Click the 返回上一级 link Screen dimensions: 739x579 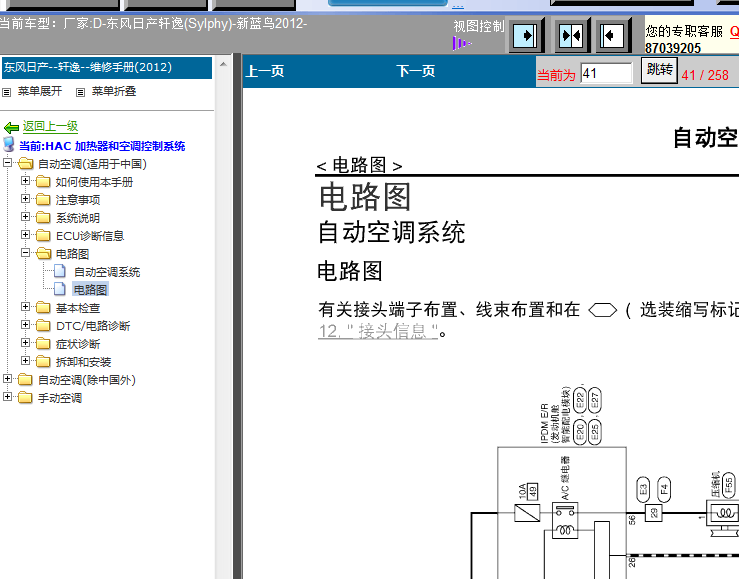point(50,126)
